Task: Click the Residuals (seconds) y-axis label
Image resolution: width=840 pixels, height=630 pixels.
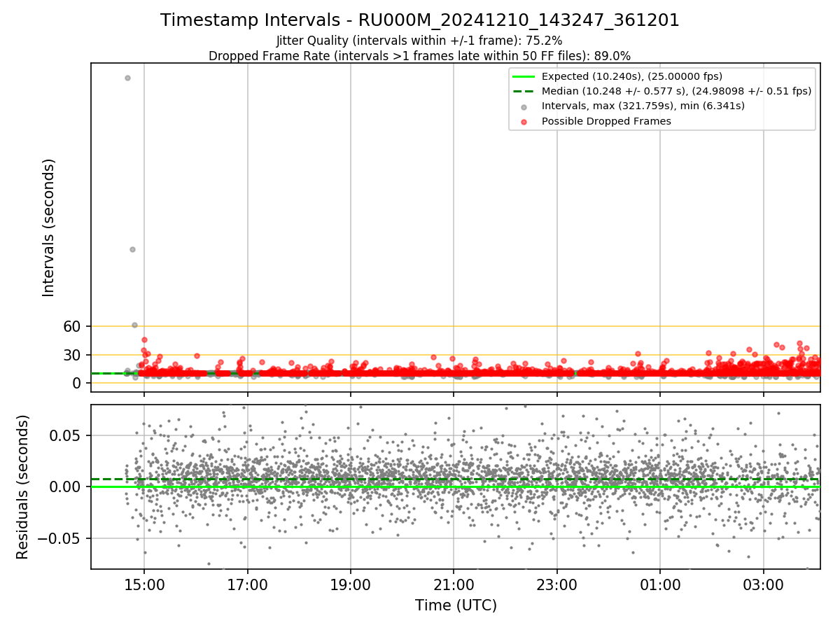Action: (x=22, y=486)
